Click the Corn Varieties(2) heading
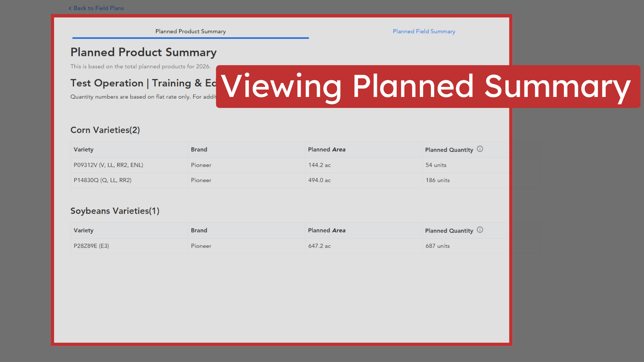 [105, 130]
